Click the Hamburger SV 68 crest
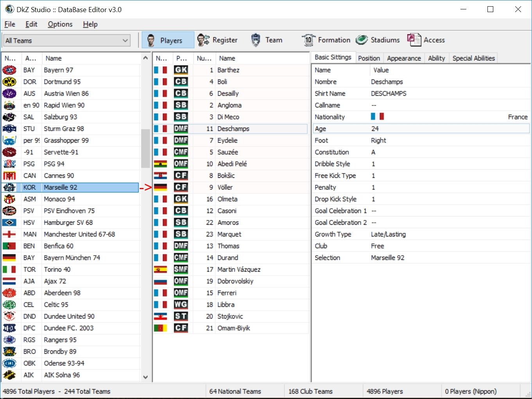Image resolution: width=532 pixels, height=399 pixels. (x=9, y=222)
